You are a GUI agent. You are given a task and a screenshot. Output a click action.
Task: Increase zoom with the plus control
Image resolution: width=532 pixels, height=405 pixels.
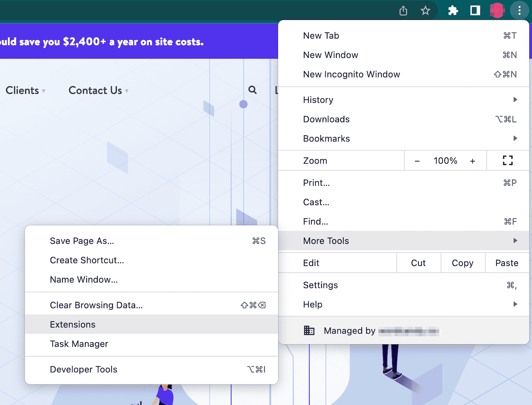click(472, 160)
